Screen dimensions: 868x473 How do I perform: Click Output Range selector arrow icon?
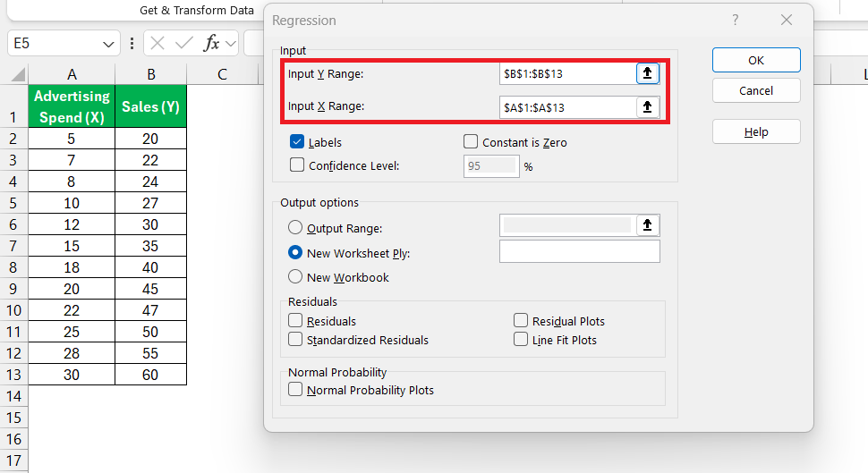pos(648,225)
